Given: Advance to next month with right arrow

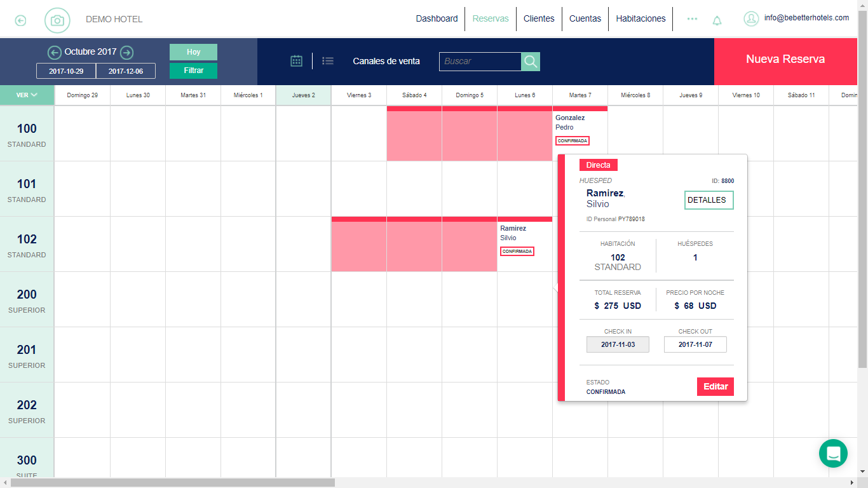Looking at the screenshot, I should (127, 53).
